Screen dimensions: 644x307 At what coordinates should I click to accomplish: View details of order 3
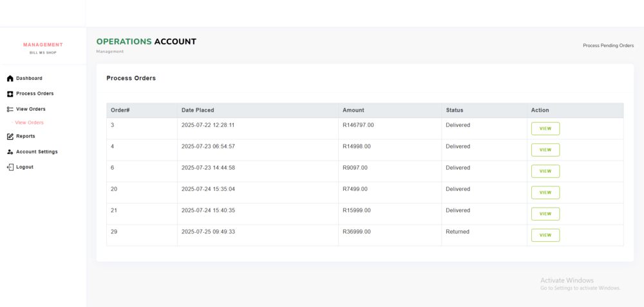coord(545,129)
